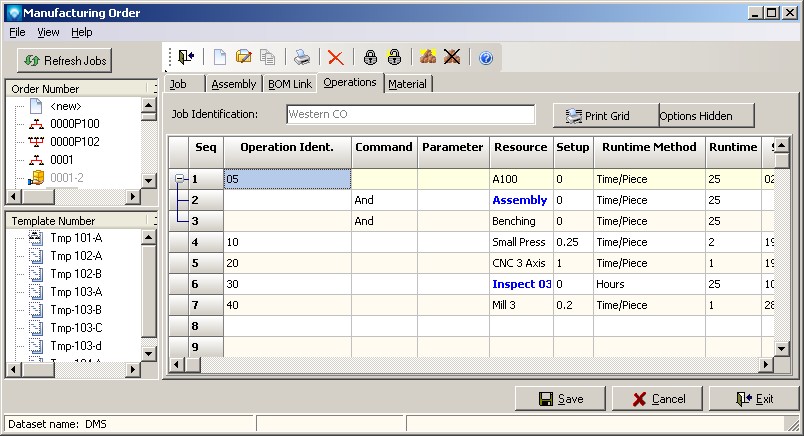Screen dimensions: 804x436
Task: Click the open/edit folder toolbar icon
Action: point(245,58)
